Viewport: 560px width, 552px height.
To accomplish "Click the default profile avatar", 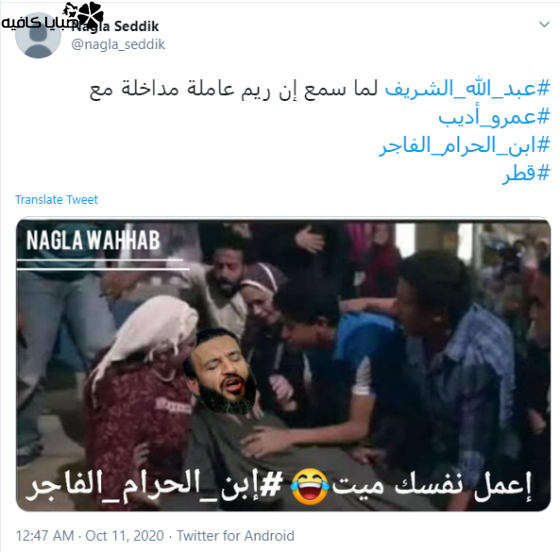I will [38, 36].
